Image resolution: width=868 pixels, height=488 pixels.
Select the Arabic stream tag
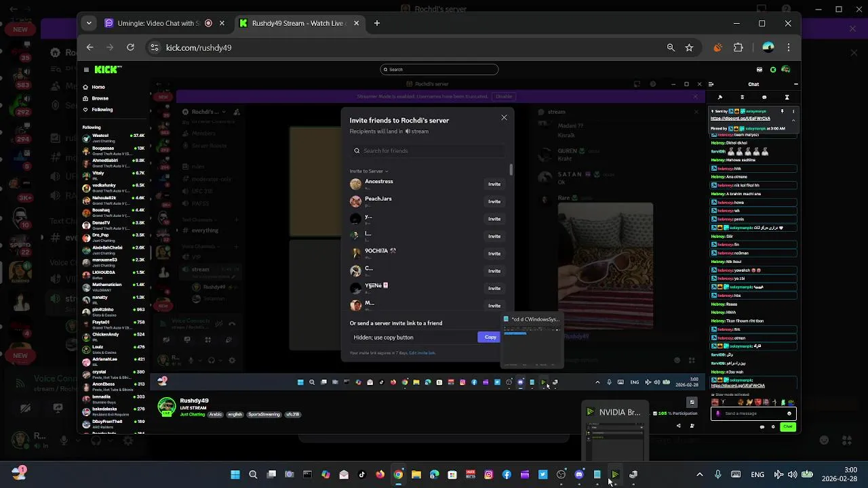(215, 414)
